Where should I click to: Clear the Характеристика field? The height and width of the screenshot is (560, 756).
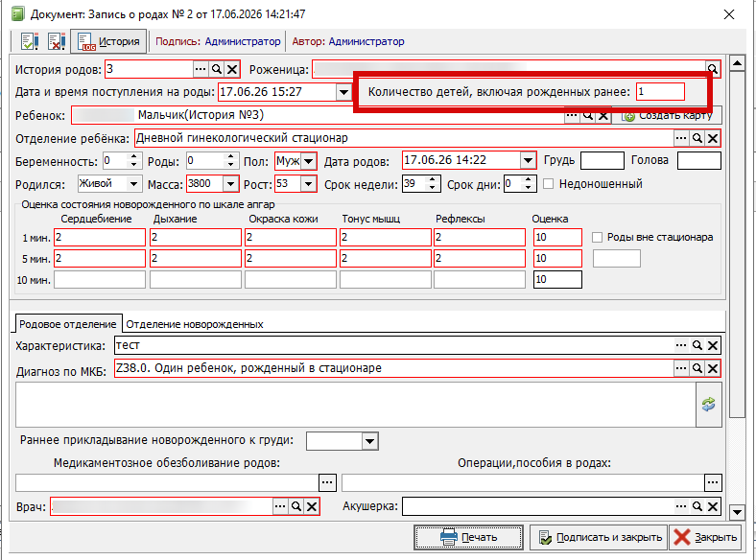point(713,345)
